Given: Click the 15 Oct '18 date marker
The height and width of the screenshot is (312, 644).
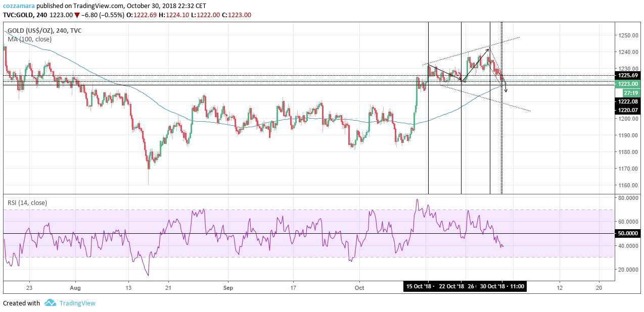Looking at the screenshot, I should (420, 287).
